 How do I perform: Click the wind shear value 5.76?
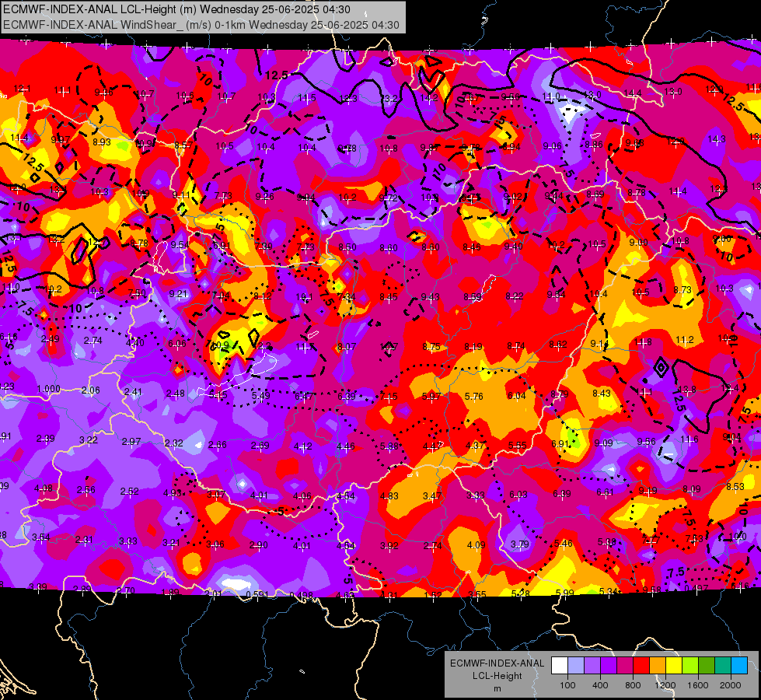click(473, 397)
